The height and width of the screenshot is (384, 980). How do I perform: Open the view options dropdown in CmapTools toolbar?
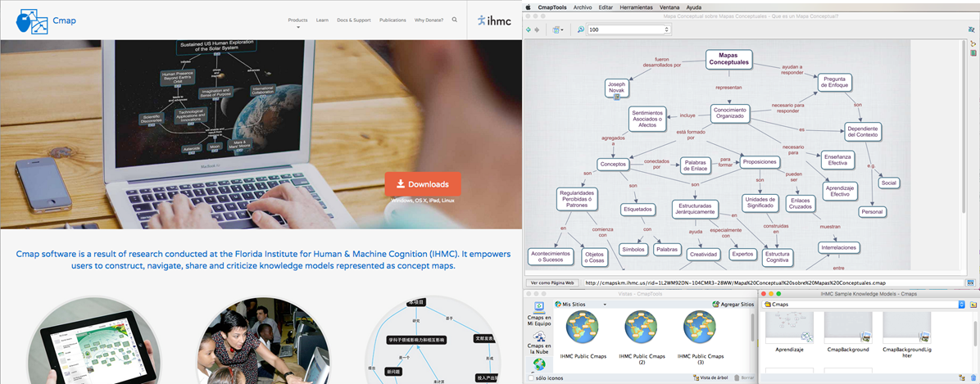[x=557, y=29]
